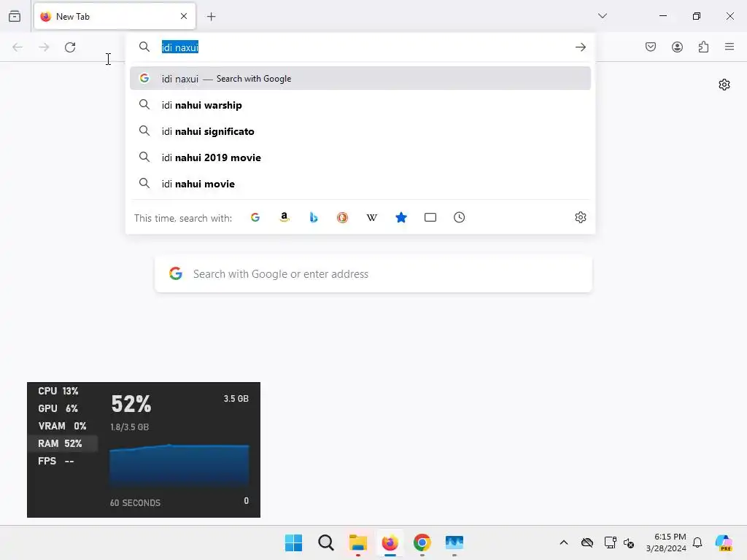Open Windows Start menu
The width and height of the screenshot is (747, 560).
293,542
